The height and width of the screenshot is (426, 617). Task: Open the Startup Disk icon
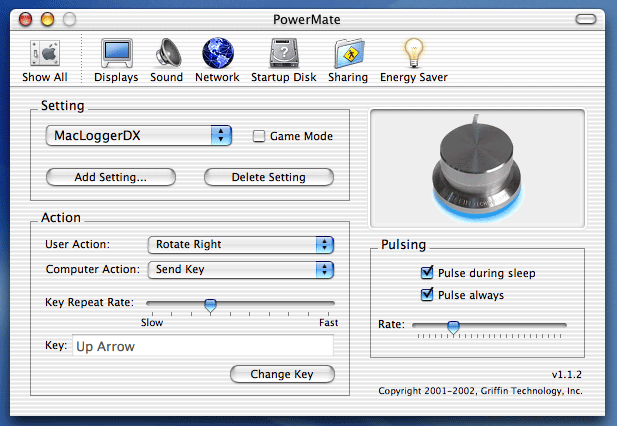(284, 55)
